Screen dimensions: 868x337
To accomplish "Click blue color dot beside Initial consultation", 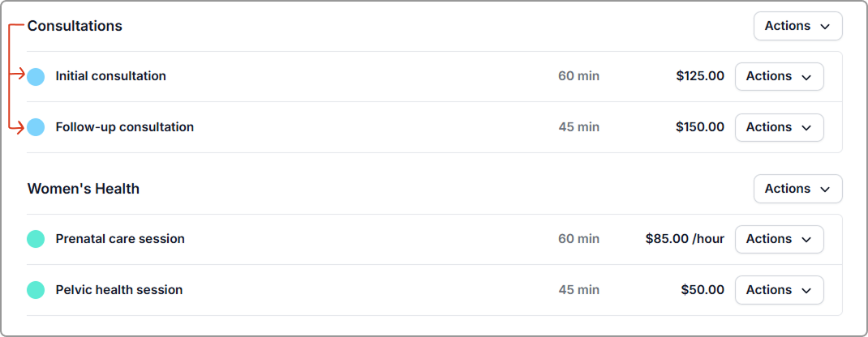I will (36, 77).
